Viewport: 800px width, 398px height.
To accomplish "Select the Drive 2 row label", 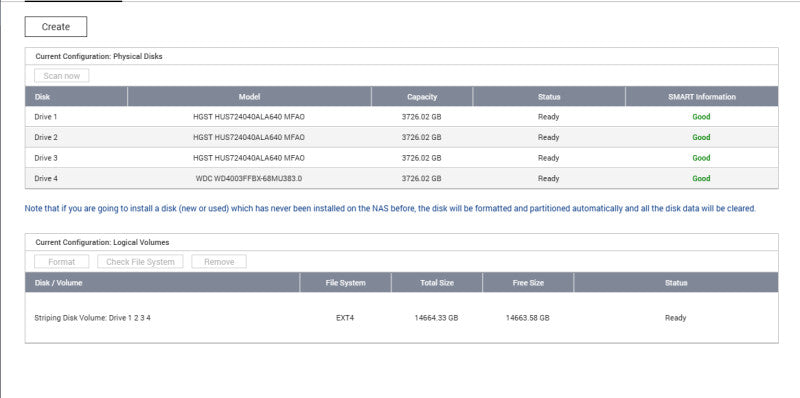I will pos(46,137).
